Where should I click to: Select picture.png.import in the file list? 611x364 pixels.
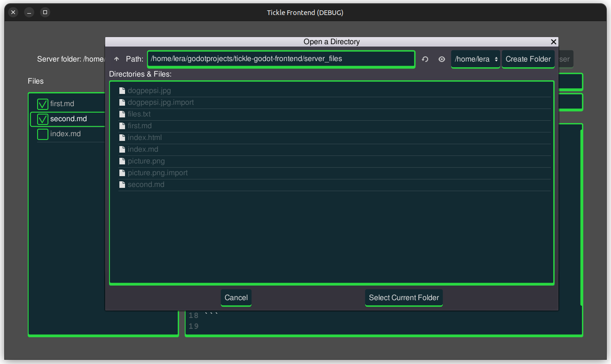[157, 173]
